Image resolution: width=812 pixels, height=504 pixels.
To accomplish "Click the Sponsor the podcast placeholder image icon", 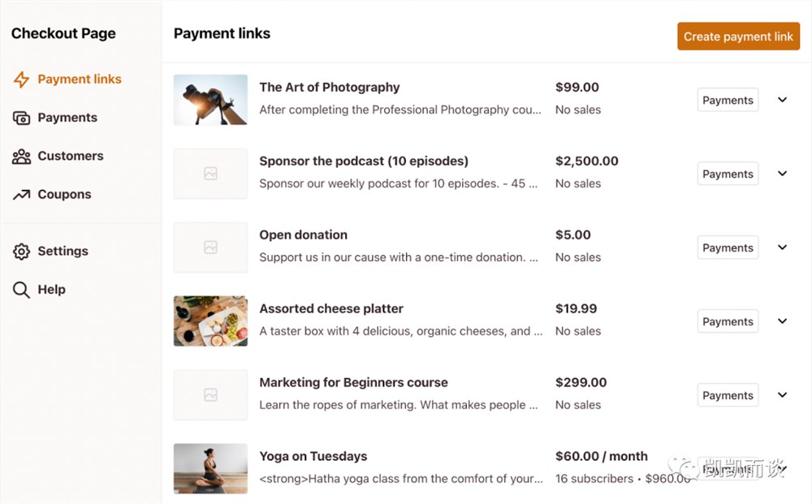I will (x=210, y=174).
